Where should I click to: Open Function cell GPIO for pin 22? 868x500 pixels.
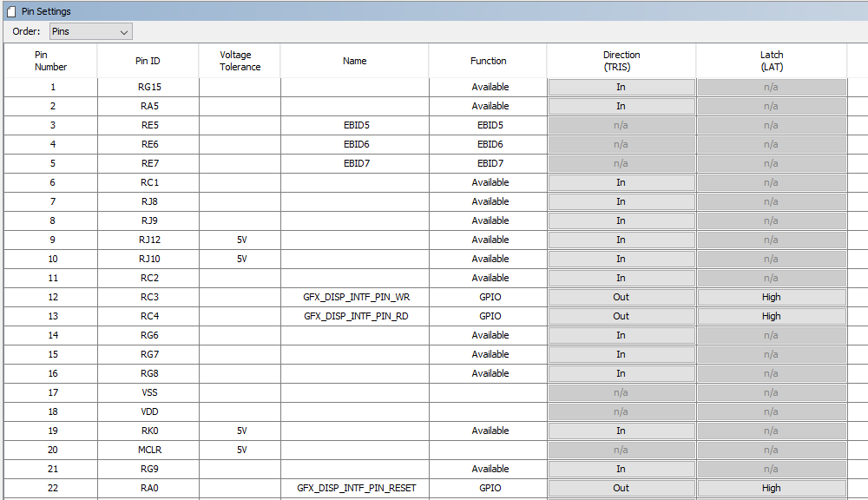click(489, 489)
